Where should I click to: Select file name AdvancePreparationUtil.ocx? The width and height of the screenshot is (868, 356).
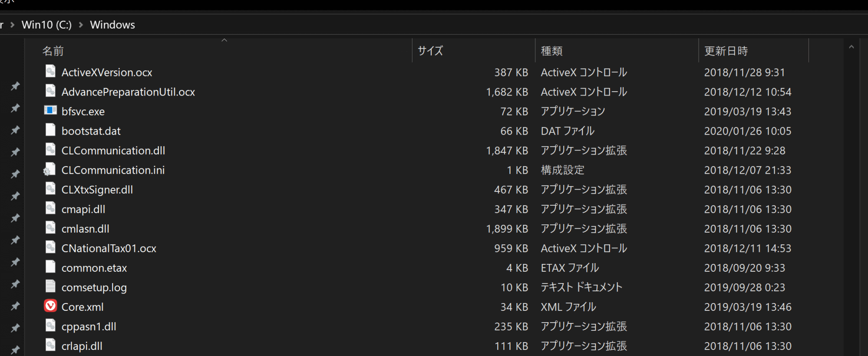pyautogui.click(x=128, y=92)
